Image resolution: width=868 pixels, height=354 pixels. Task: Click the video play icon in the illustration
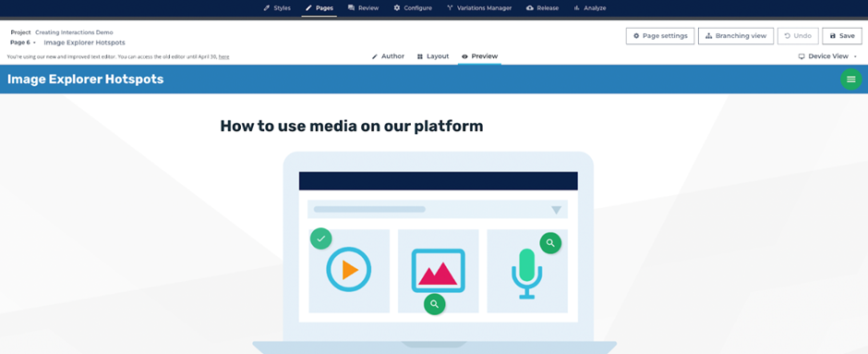pos(349,270)
